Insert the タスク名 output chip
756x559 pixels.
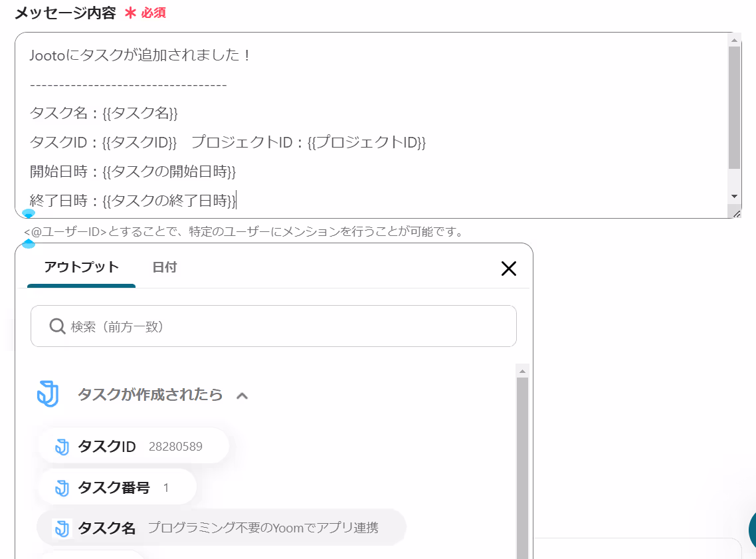[x=221, y=528]
